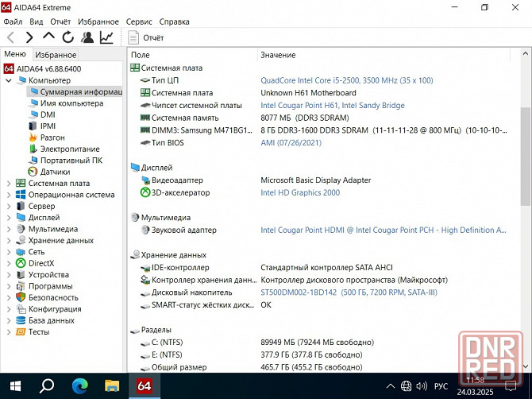Viewport: 532px width, 399px height.
Task: Expand the Сеть tree node
Action: [x=9, y=252]
